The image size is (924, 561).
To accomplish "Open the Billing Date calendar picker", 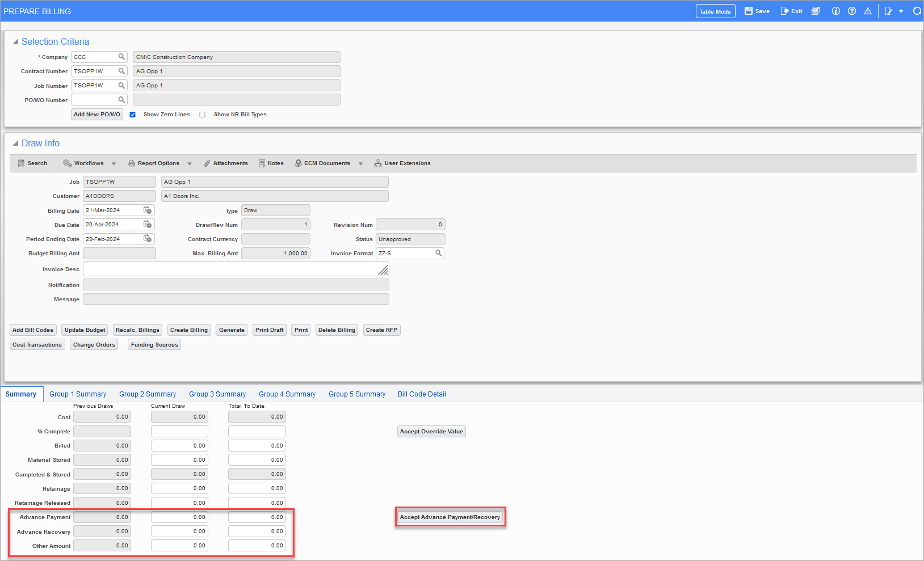I will (148, 210).
